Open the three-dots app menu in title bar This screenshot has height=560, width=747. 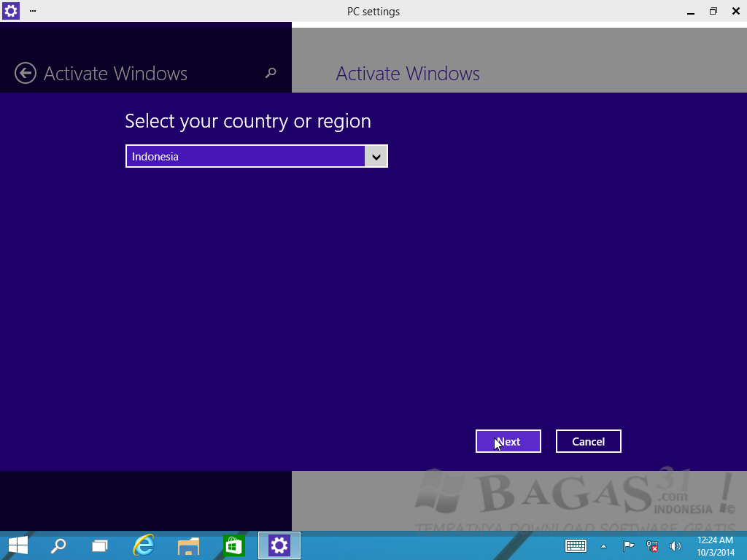(x=32, y=10)
